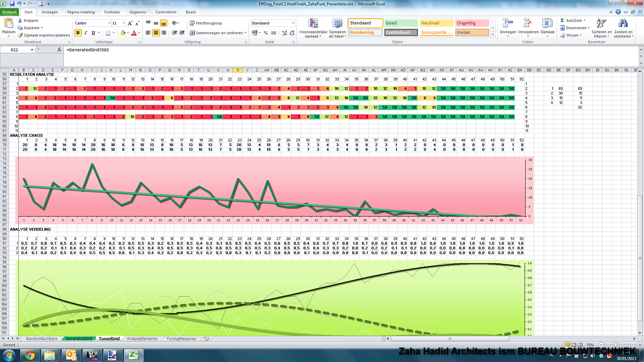Viewport: 644px width, 362px height.
Task: Click the Save icon in quick access toolbar
Action: coord(12,4)
